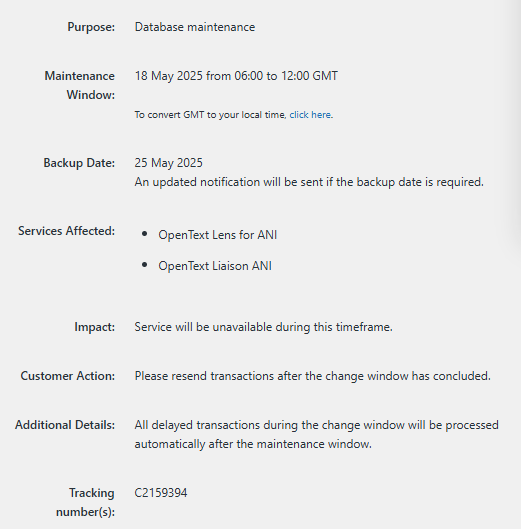The width and height of the screenshot is (521, 529).
Task: Click the tracking number C2159394
Action: pos(161,493)
